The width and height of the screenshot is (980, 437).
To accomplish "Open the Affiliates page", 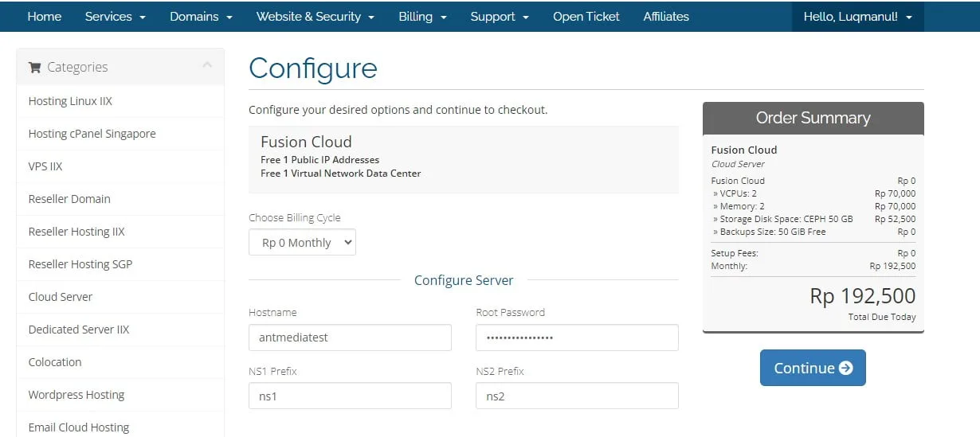I will click(x=666, y=16).
